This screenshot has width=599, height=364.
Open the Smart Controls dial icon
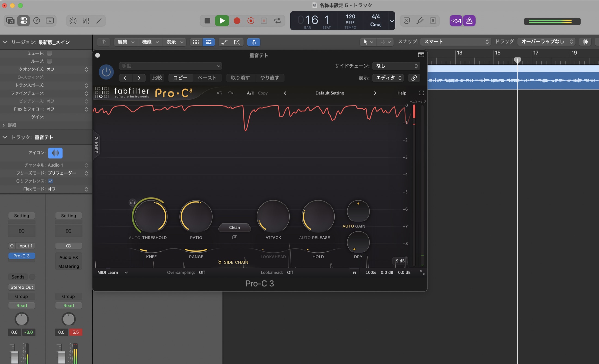[73, 21]
